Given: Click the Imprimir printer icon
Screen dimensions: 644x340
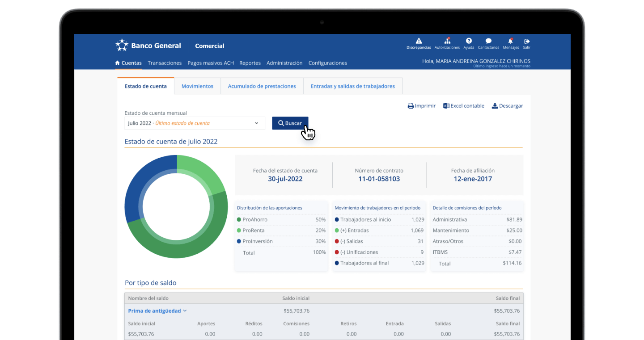Looking at the screenshot, I should (x=411, y=106).
